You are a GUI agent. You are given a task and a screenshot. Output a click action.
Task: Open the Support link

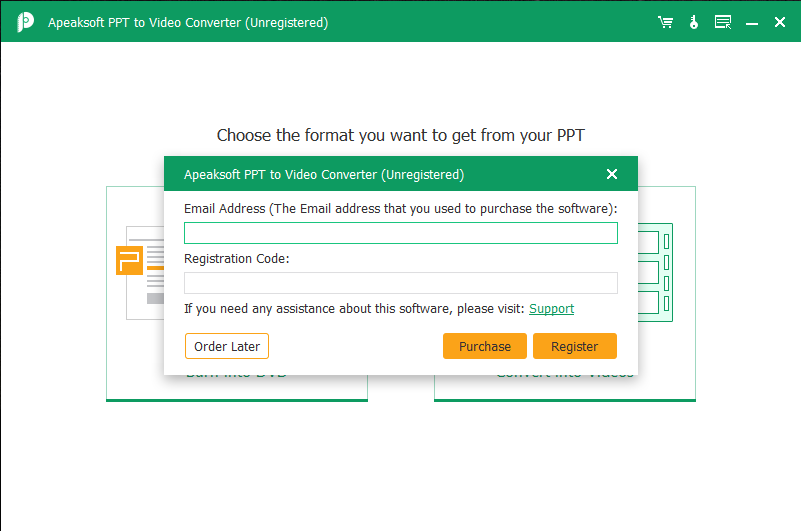(x=551, y=309)
